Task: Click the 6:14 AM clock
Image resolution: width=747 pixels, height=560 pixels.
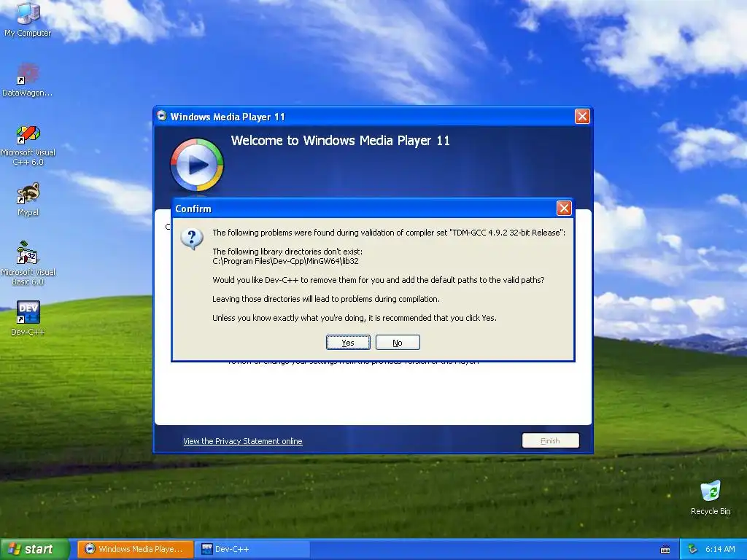Action: (720, 549)
